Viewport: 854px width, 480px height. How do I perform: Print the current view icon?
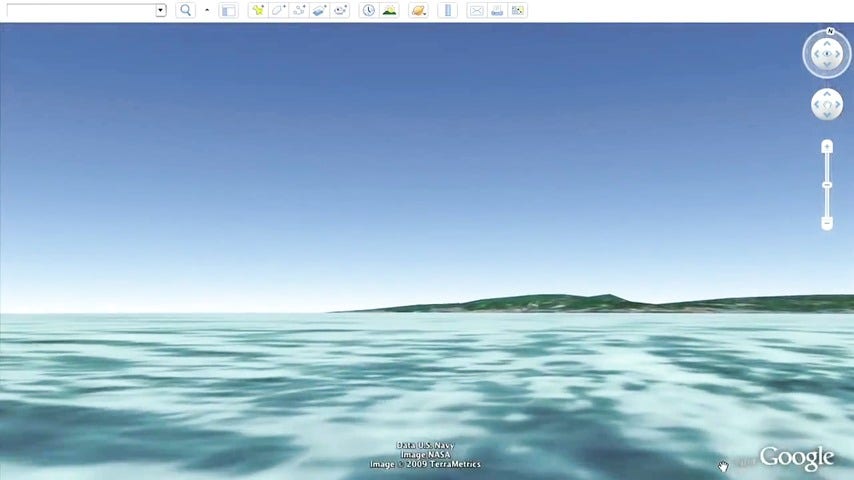pos(497,10)
